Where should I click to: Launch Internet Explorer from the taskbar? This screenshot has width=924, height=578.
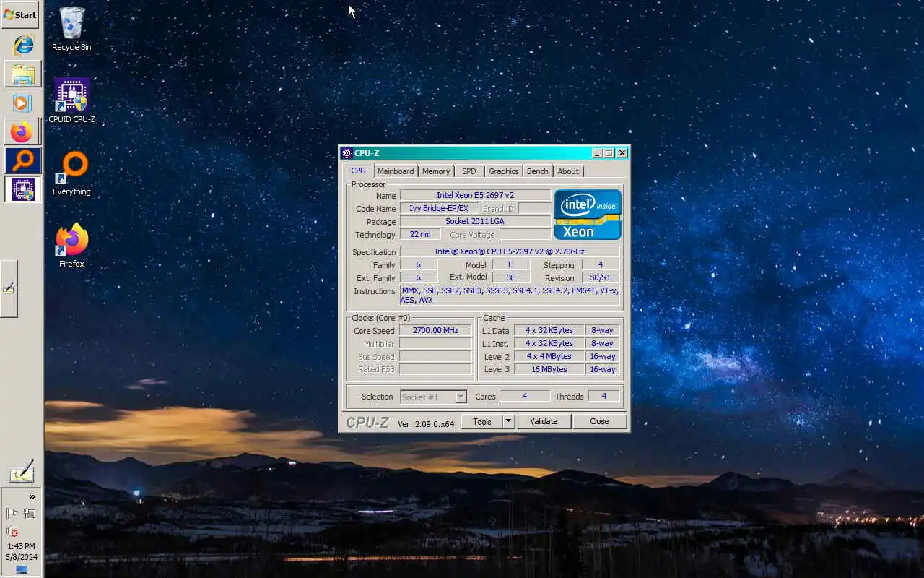(x=23, y=45)
